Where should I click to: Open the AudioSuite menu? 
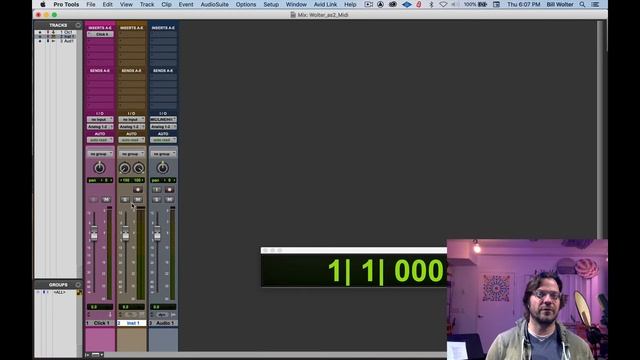[x=214, y=4]
